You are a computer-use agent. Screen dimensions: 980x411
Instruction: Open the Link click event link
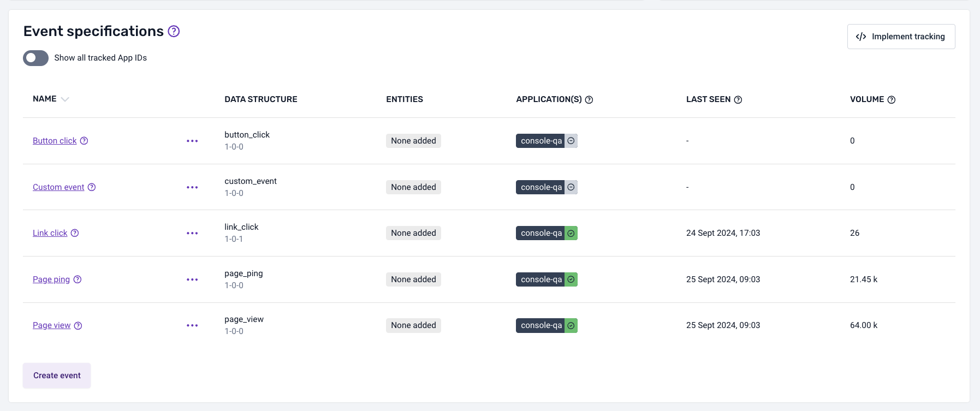click(50, 234)
